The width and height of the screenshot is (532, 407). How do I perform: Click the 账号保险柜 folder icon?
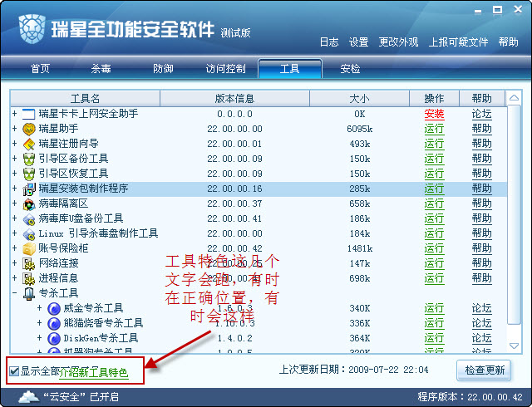pos(29,248)
